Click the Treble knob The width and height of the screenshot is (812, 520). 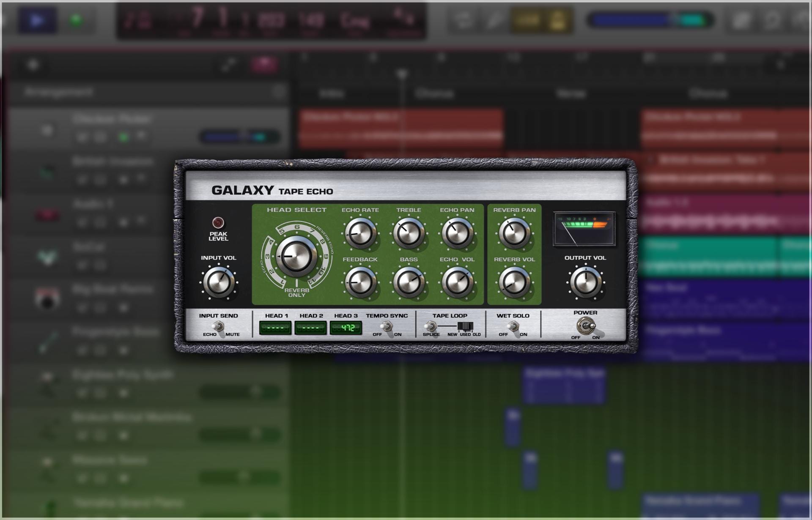409,233
